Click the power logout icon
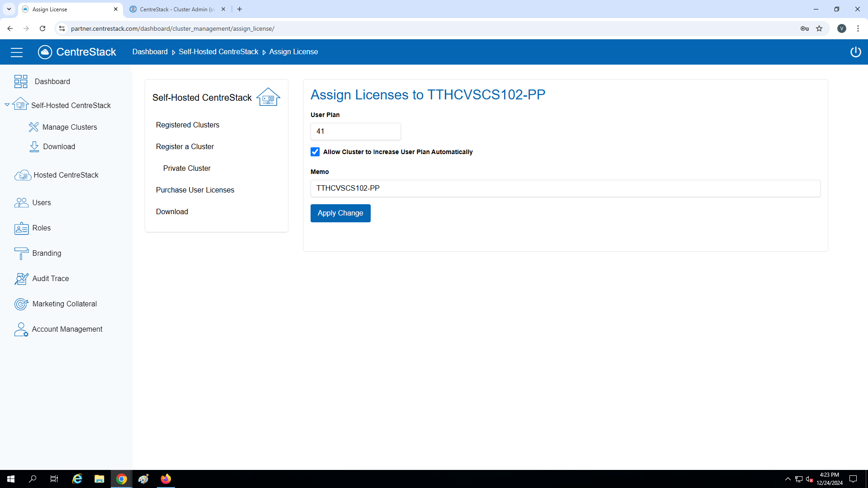 click(x=855, y=52)
